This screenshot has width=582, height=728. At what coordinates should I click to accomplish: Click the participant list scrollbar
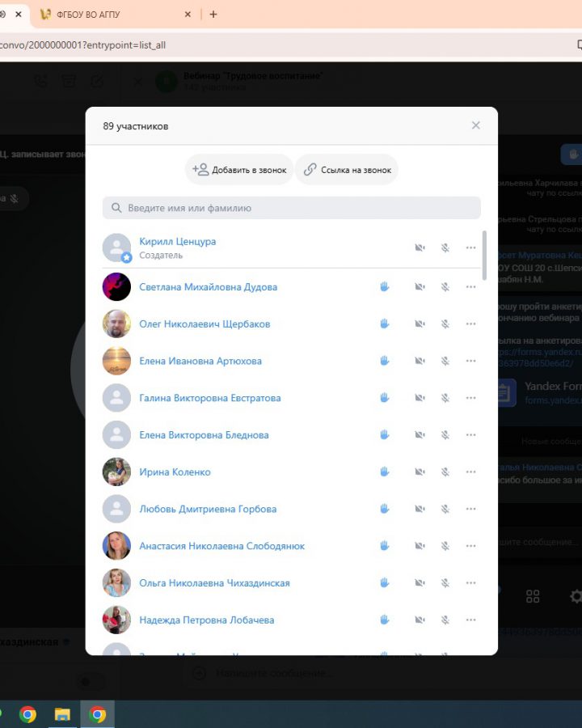click(x=484, y=256)
